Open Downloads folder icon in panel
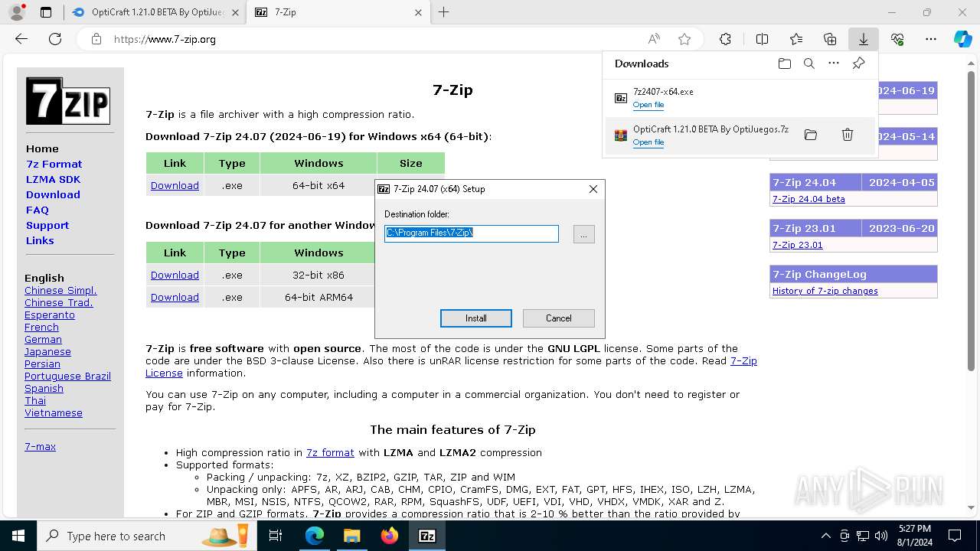Viewport: 980px width, 551px height. [784, 64]
